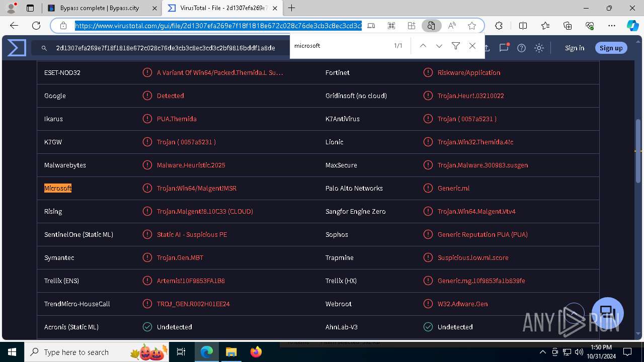This screenshot has width=644, height=362.
Task: Click PUA.Themida result for Ikarus
Action: pos(177,119)
